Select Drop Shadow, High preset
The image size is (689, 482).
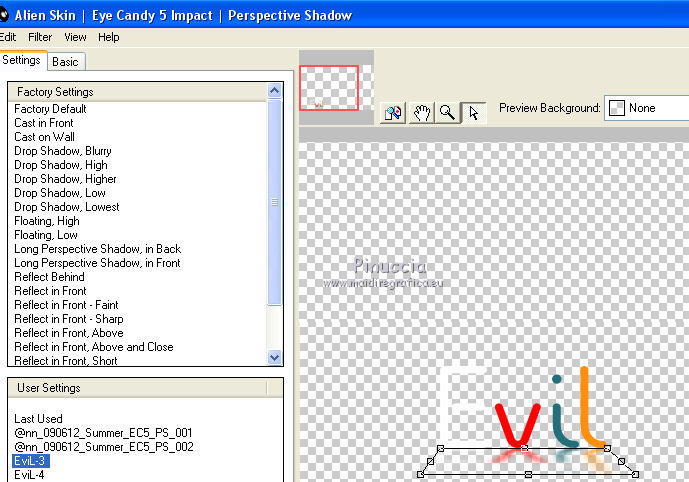click(x=61, y=165)
